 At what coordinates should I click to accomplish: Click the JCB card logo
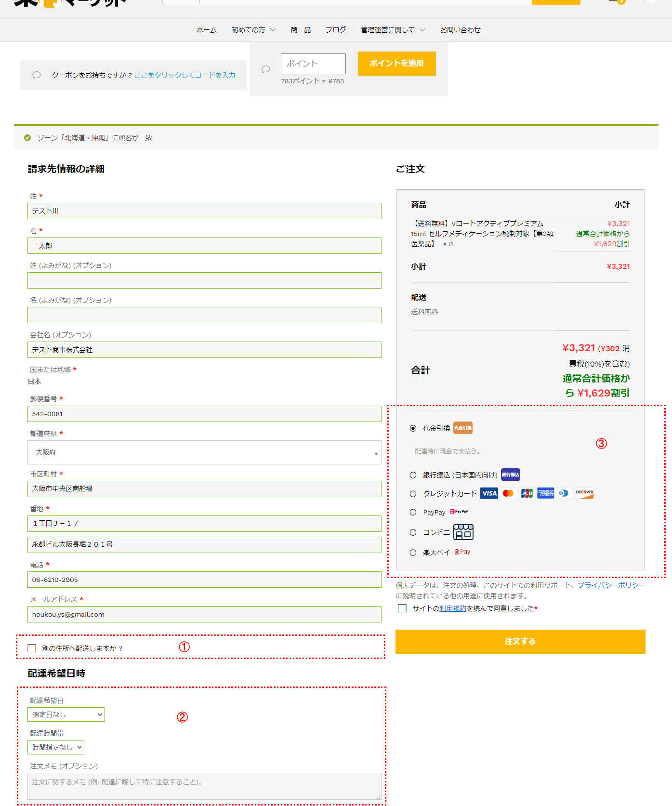pyautogui.click(x=527, y=493)
